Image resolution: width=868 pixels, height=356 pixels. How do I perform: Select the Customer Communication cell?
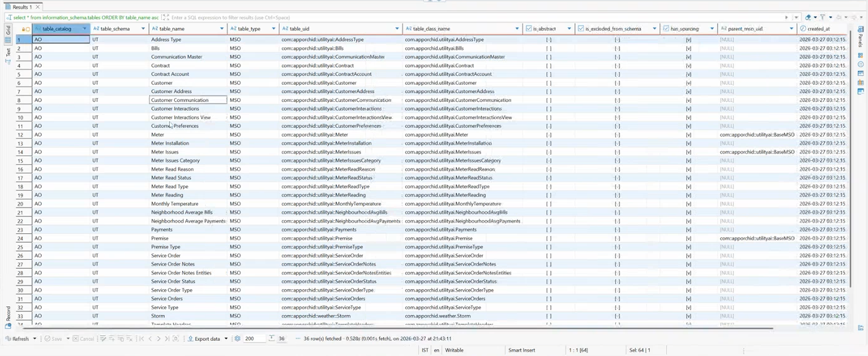[188, 100]
